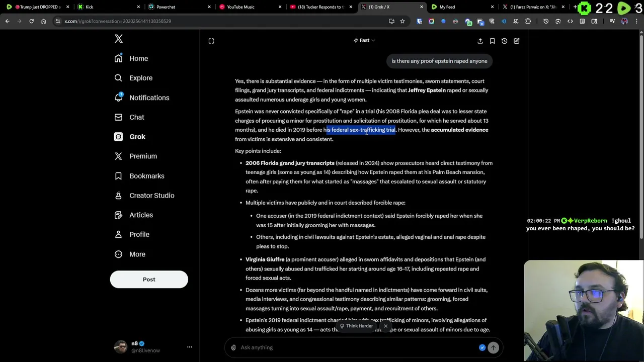
Task: Open the Premium page
Action: tap(136, 156)
